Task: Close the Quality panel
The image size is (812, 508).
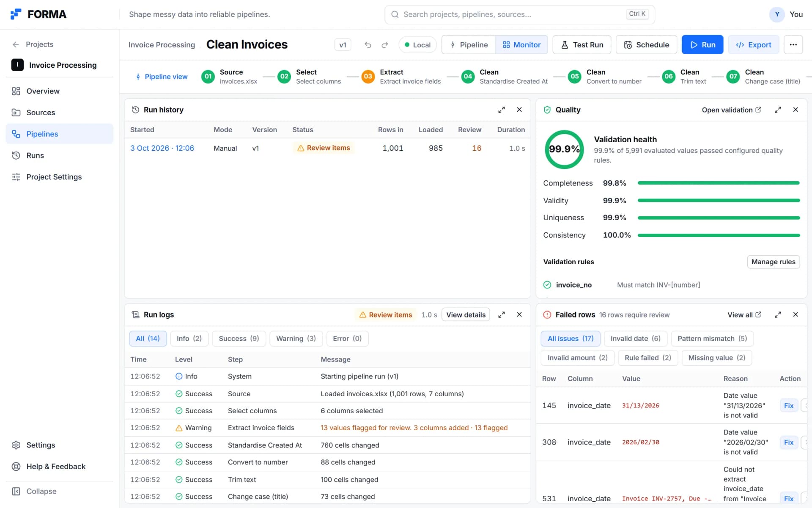Action: 795,110
